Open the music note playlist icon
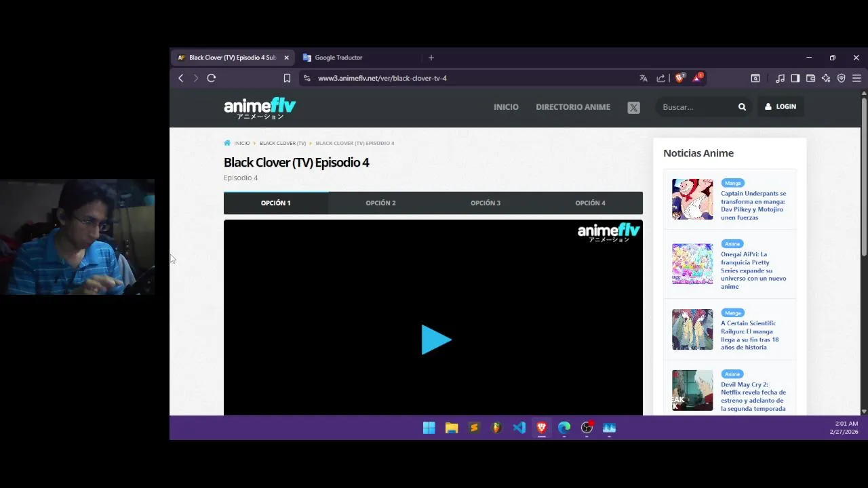The image size is (868, 488). point(780,78)
